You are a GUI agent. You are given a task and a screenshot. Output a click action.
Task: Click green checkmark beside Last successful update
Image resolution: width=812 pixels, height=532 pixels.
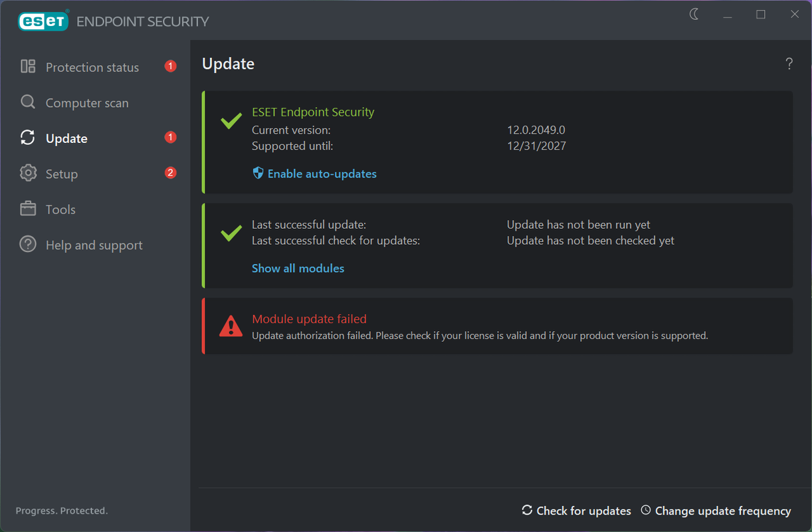231,233
